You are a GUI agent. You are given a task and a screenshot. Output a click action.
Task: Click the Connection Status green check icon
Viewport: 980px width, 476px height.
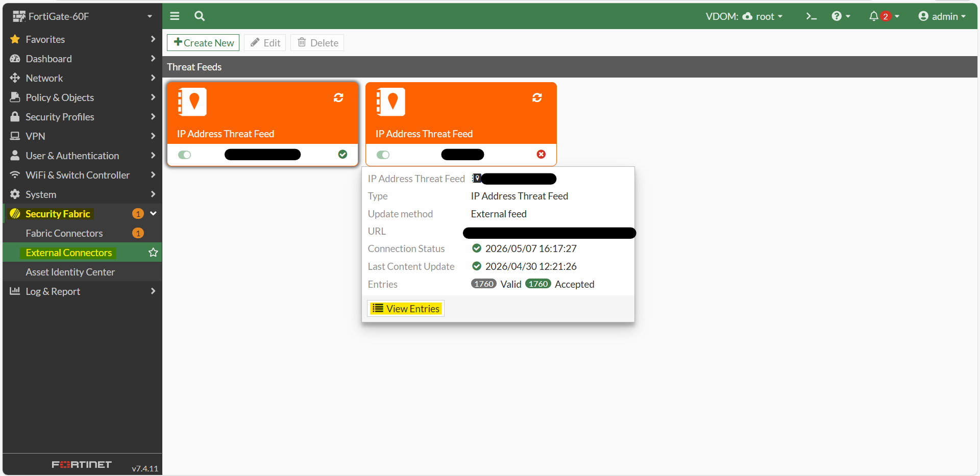click(x=477, y=248)
